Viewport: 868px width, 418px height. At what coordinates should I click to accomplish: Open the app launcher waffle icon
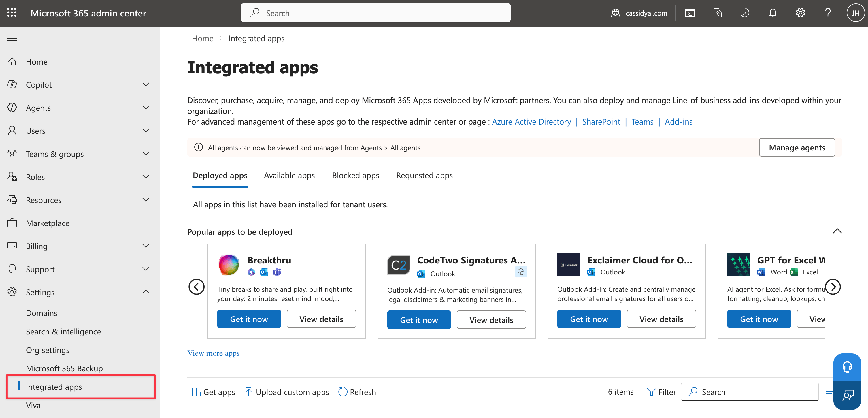pyautogui.click(x=12, y=13)
